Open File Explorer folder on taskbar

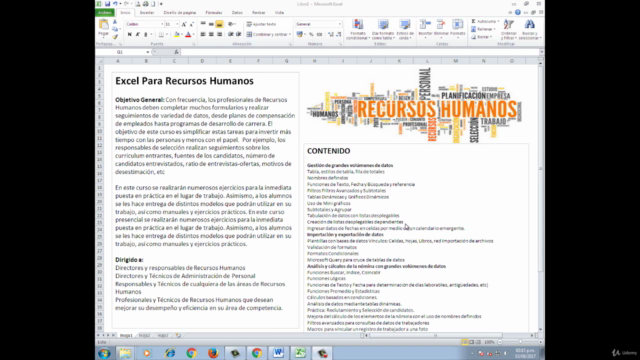point(125,353)
